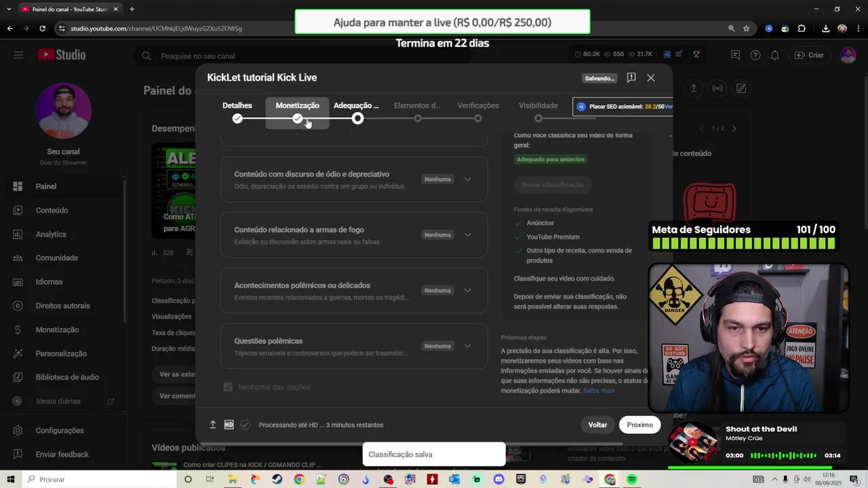
Task: Go to the Monetização step
Action: click(297, 112)
